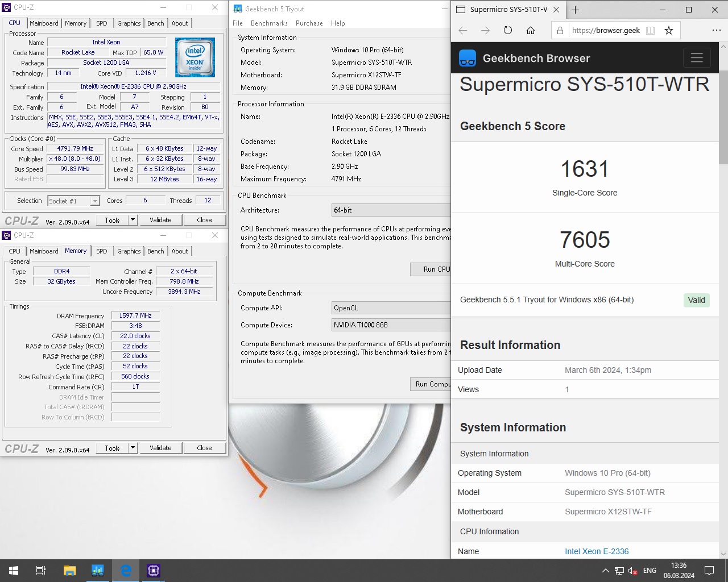This screenshot has width=728, height=582.
Task: Open the network status tray icon
Action: pyautogui.click(x=619, y=571)
